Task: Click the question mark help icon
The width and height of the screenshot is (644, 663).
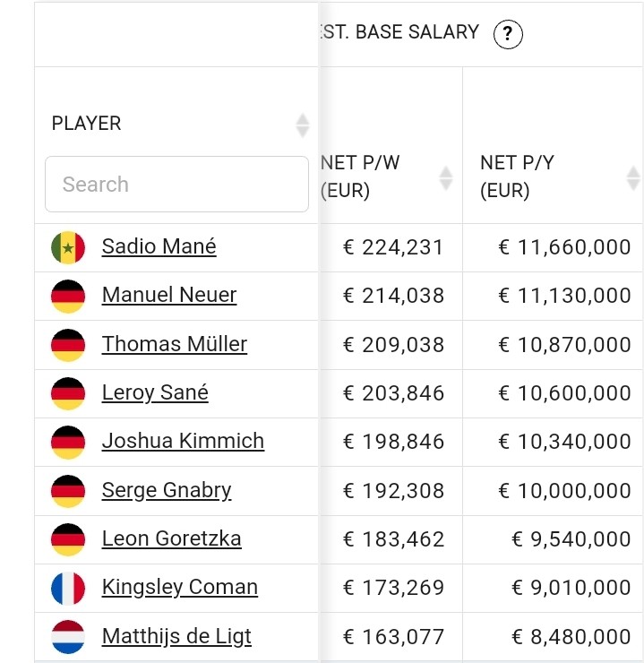Action: [508, 35]
